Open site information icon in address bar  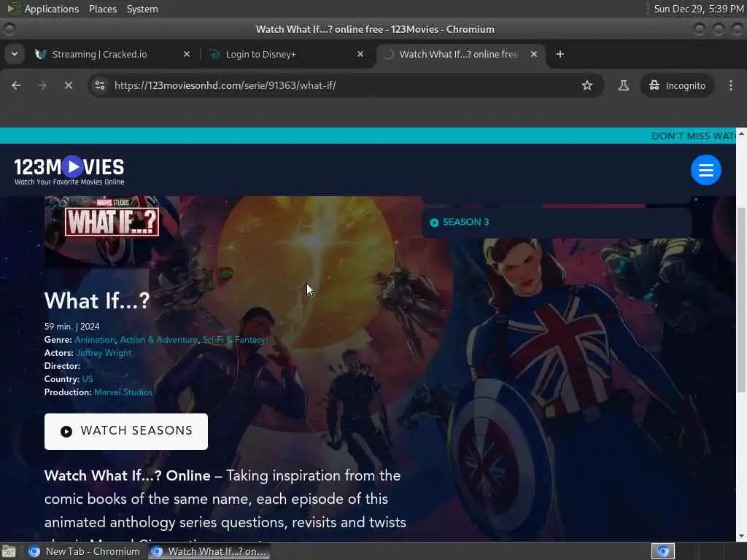[100, 86]
